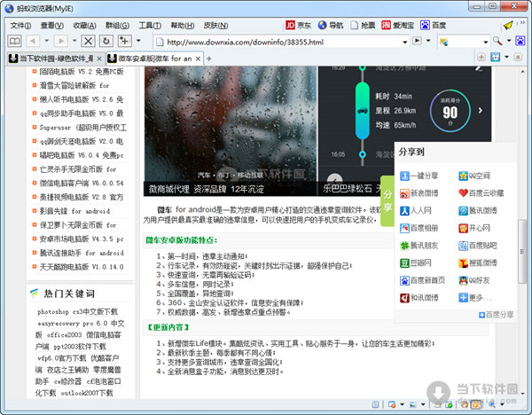Close the 微车安卓版 tab
This screenshot has width=532, height=415.
pos(198,59)
